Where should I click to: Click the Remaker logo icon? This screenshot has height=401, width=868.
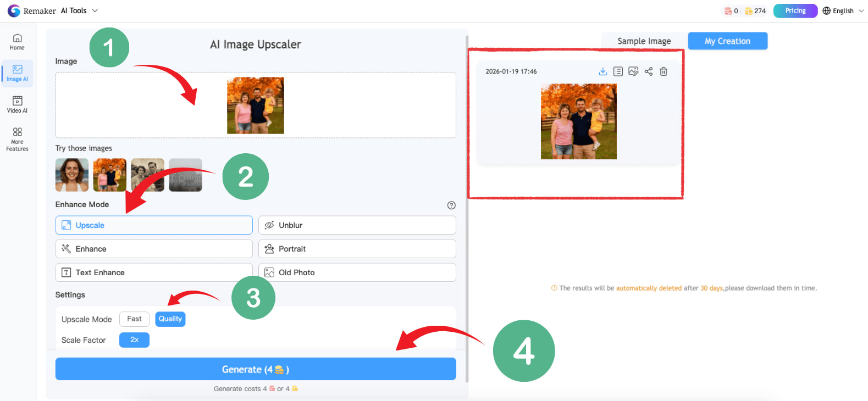click(14, 10)
